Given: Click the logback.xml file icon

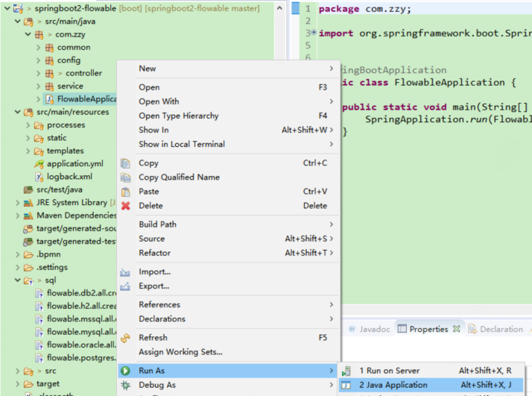Looking at the screenshot, I should 39,177.
